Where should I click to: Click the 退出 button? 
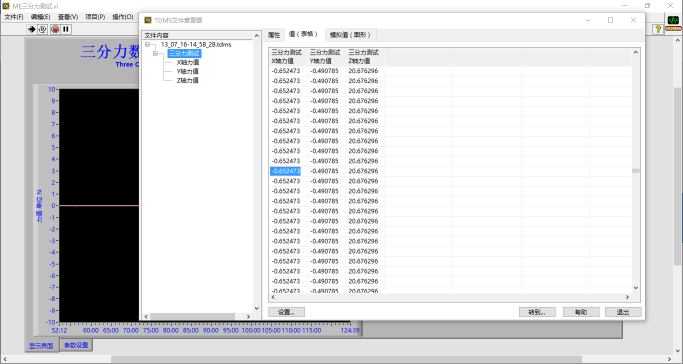623,312
